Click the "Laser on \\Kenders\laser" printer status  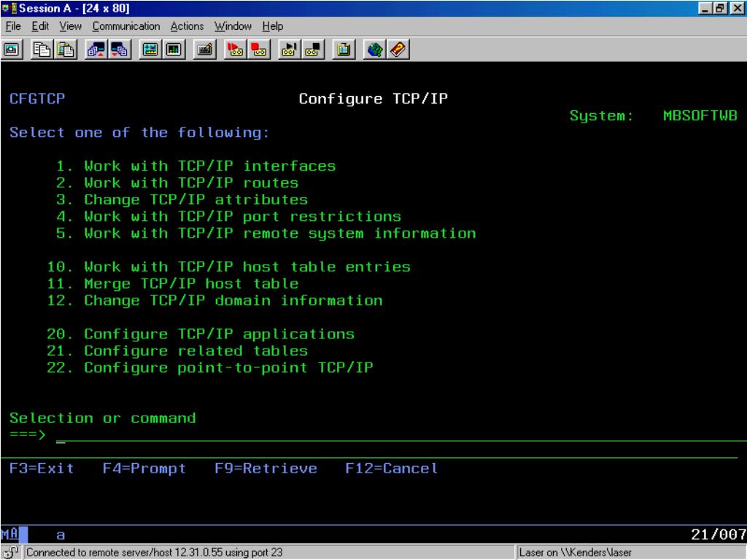coord(575,553)
